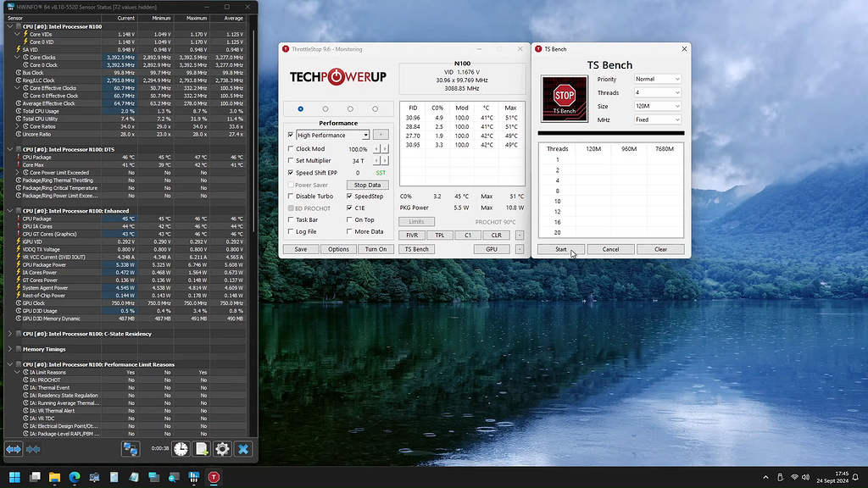
Task: Collapse the Intel Processor N100 sensor group
Action: point(8,25)
